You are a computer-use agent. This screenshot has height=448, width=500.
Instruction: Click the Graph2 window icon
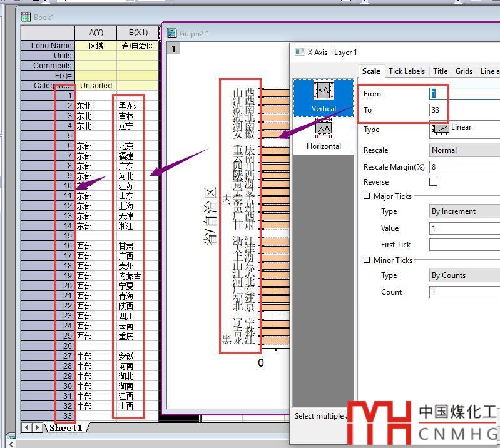point(172,33)
